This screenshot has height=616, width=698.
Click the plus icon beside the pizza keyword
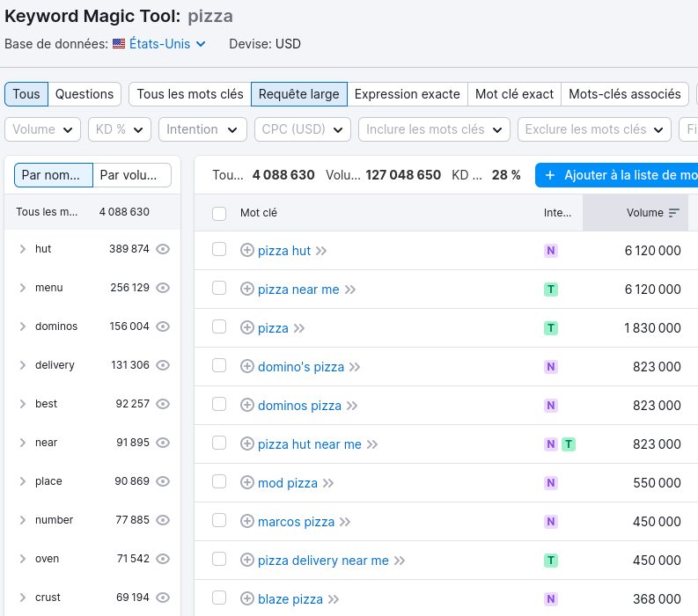click(x=247, y=327)
